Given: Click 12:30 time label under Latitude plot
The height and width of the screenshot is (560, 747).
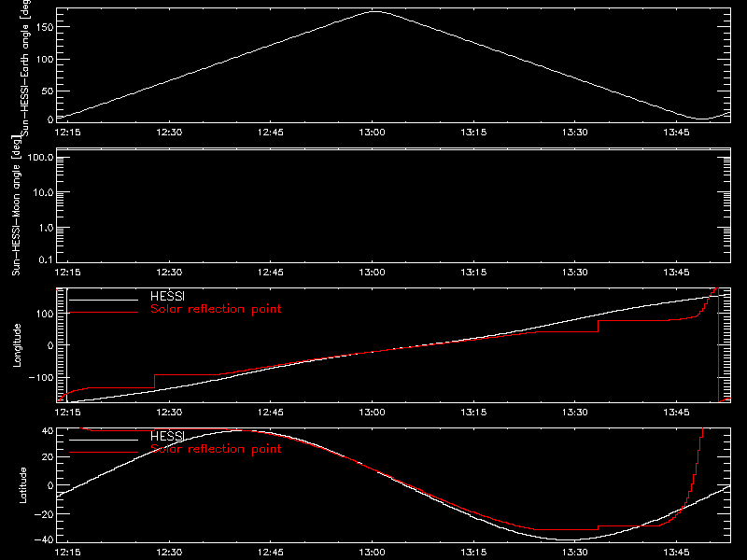Looking at the screenshot, I should pos(169,552).
